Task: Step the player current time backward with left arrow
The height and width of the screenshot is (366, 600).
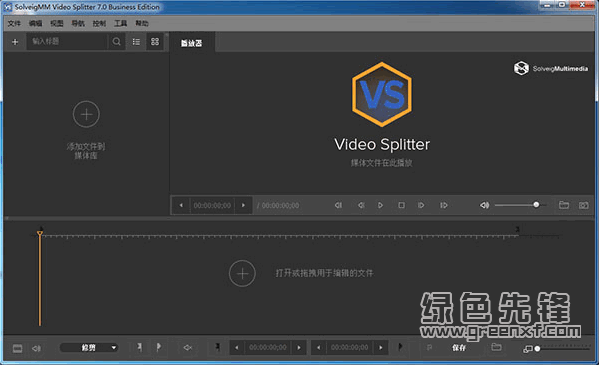Action: point(181,205)
